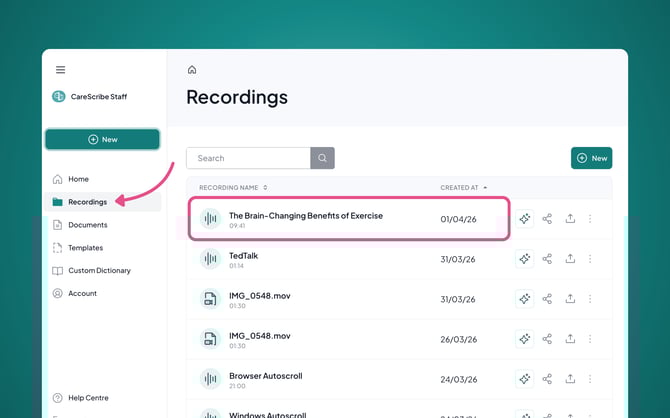This screenshot has height=418, width=670.
Task: Go to Documents in the sidebar
Action: coord(87,225)
